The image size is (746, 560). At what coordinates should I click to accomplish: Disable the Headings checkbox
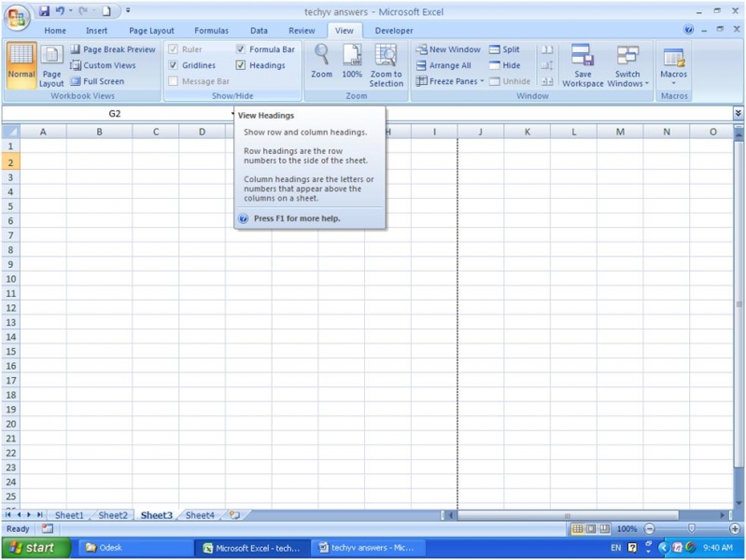241,65
